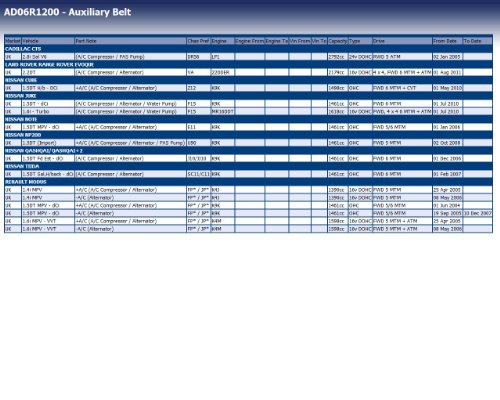Select the 01 May 2010 from date
Screen dimensions: 500x400
coord(447,88)
